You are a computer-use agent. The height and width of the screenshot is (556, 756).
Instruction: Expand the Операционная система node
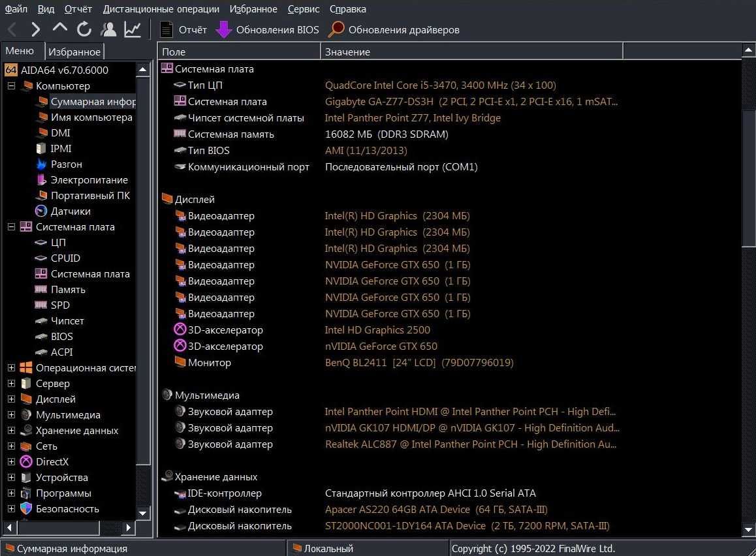coord(11,367)
